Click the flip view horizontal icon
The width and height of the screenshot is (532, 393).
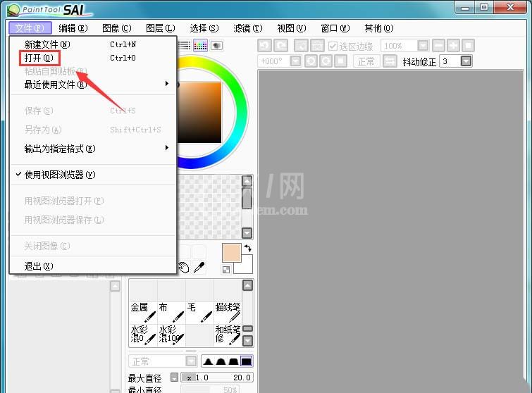[390, 61]
